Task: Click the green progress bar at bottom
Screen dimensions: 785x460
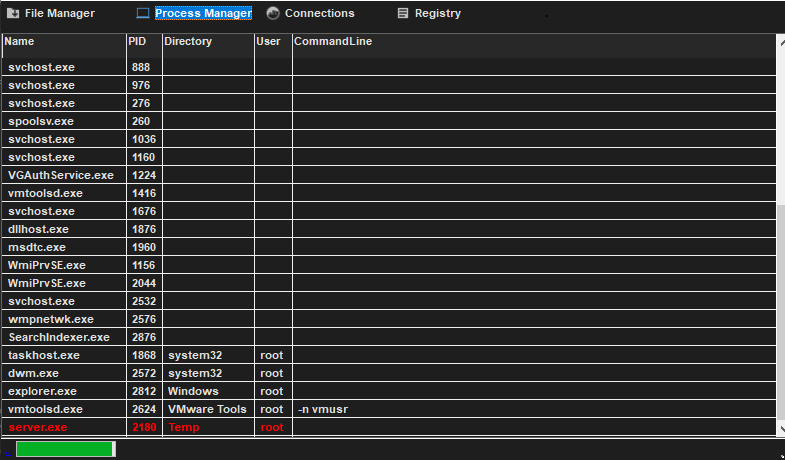Action: tap(64, 449)
